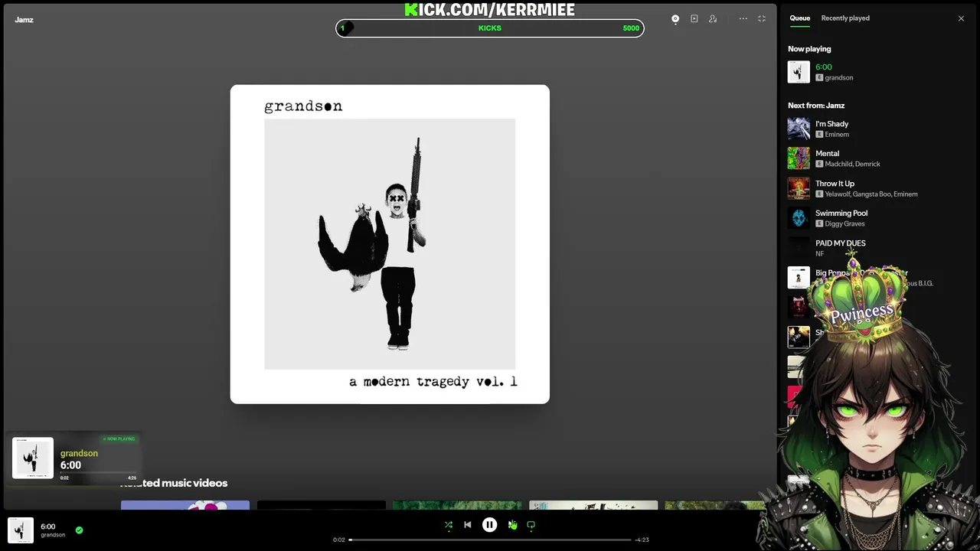This screenshot has height=551, width=980.
Task: Open artist Diggy Graves
Action: [x=844, y=223]
